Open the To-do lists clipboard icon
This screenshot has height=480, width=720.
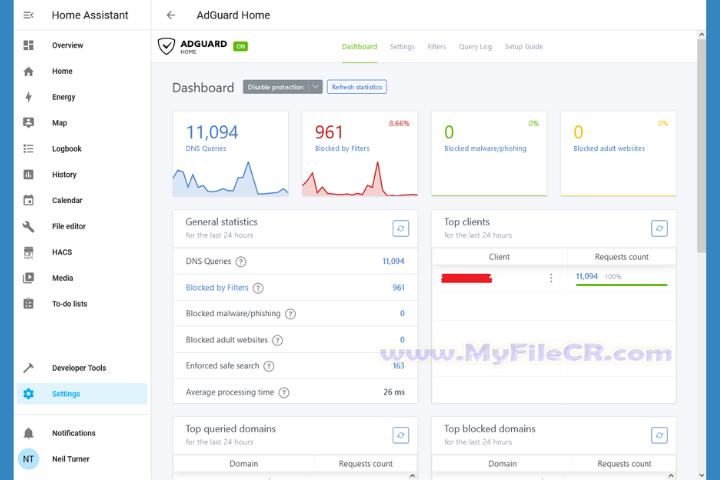[28, 304]
